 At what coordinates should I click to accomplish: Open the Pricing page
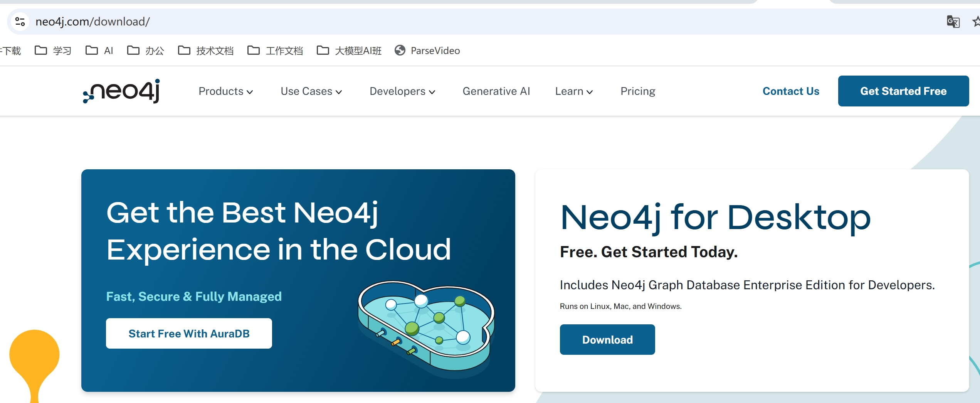pyautogui.click(x=638, y=91)
